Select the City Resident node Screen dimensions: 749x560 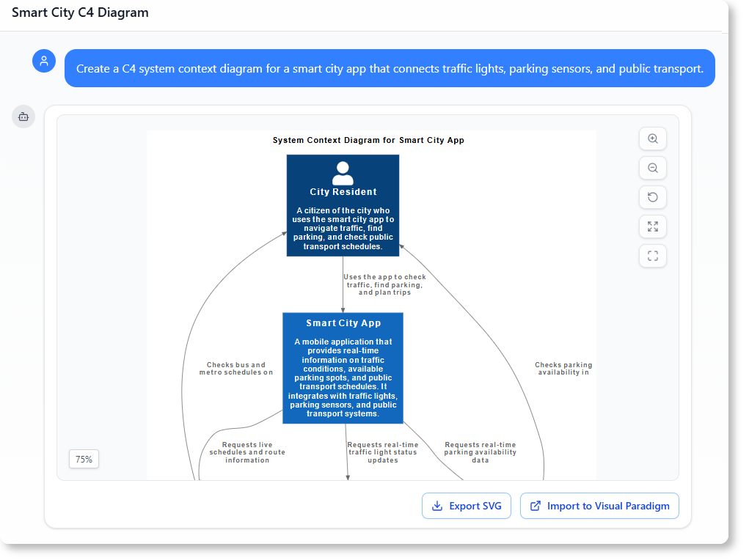[x=343, y=205]
